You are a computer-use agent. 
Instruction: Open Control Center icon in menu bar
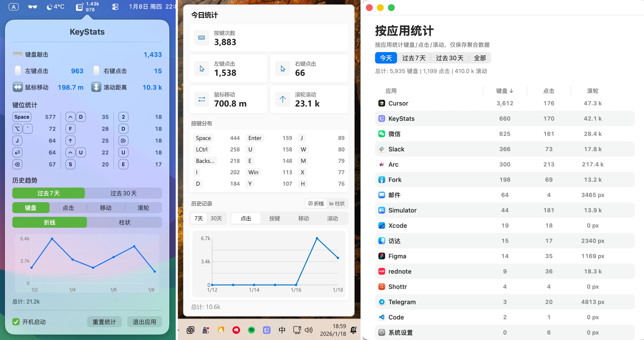click(115, 7)
